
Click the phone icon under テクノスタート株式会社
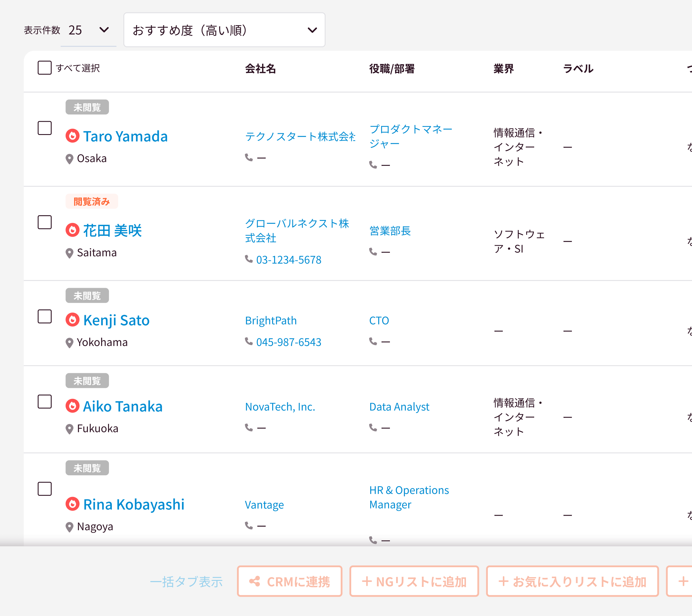pyautogui.click(x=249, y=157)
